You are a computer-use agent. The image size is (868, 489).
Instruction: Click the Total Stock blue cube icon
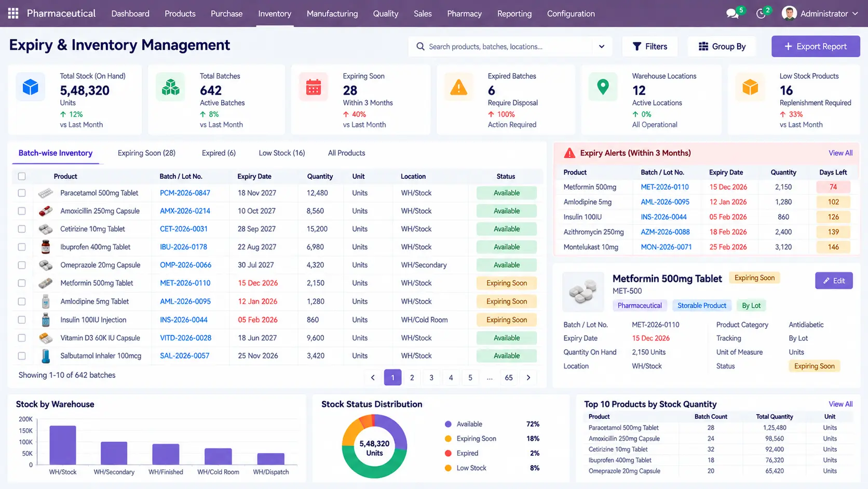point(31,87)
